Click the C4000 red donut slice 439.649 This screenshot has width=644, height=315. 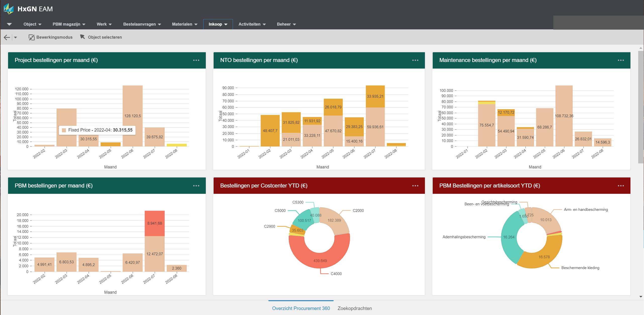pyautogui.click(x=320, y=261)
